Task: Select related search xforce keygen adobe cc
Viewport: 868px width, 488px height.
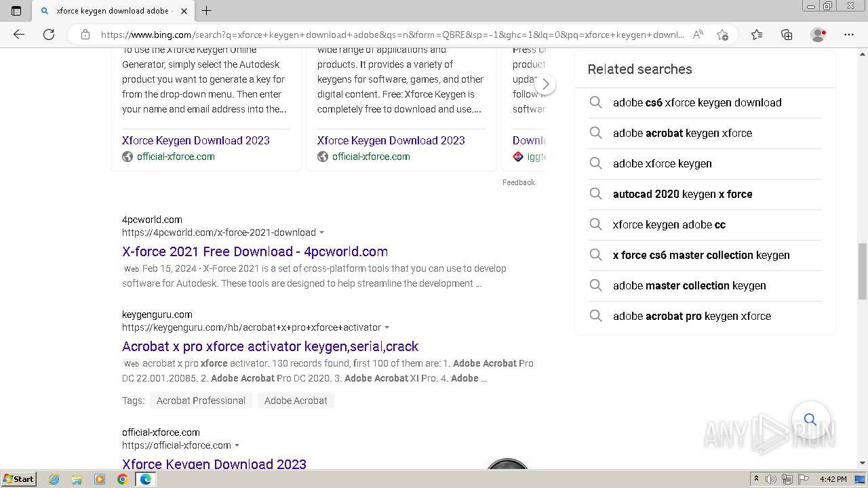Action: click(x=669, y=224)
